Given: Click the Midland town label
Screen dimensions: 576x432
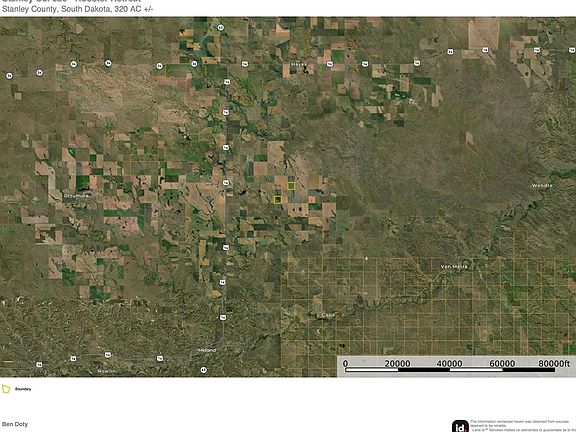Looking at the screenshot, I should [208, 350].
